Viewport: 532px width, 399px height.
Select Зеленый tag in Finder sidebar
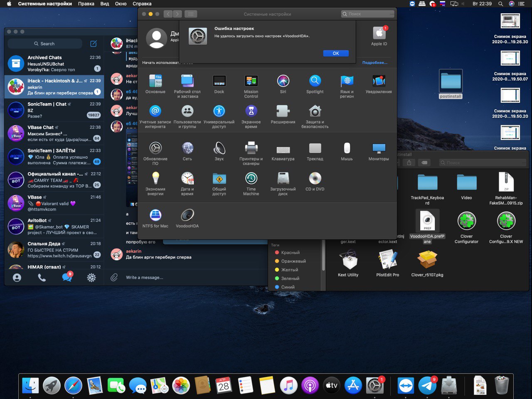(x=286, y=278)
